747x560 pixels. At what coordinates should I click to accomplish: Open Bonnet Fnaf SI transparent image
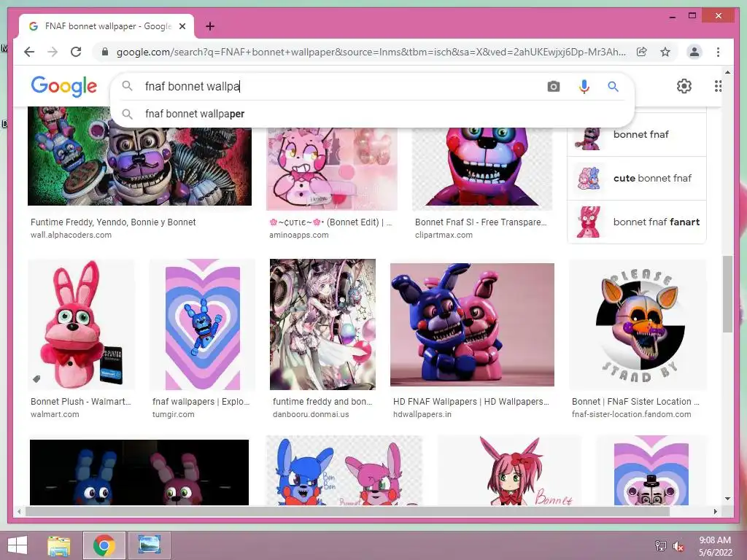(x=481, y=168)
